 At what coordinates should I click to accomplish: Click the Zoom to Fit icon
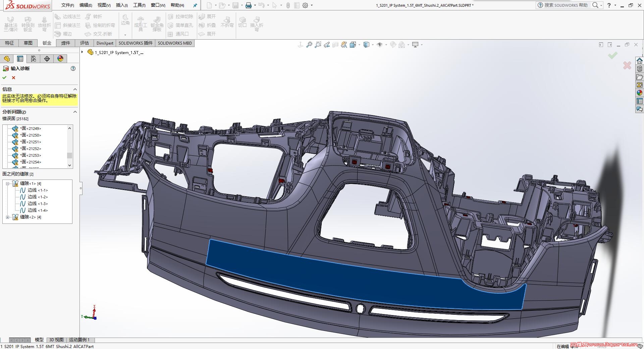[309, 45]
